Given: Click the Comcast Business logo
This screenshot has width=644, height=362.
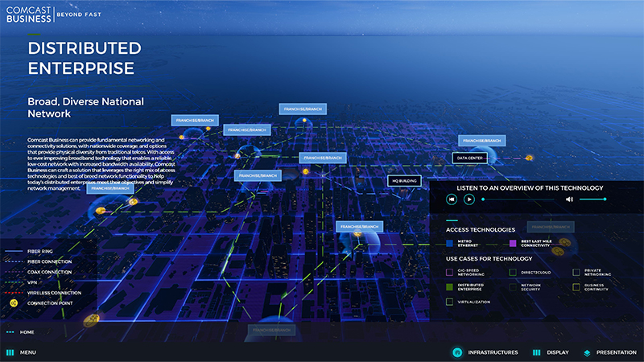Looking at the screenshot, I should [29, 14].
